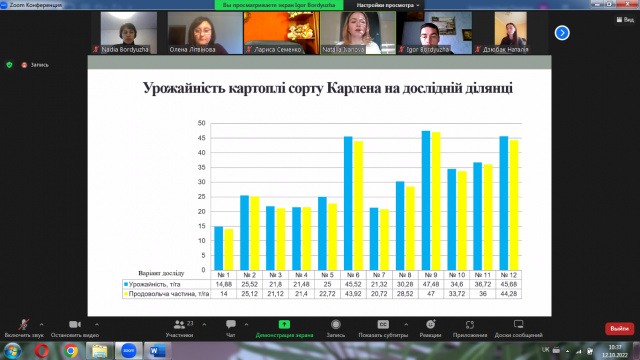Image resolution: width=640 pixels, height=360 pixels.
Task: Click the network signal tray icon
Action: (x=579, y=351)
